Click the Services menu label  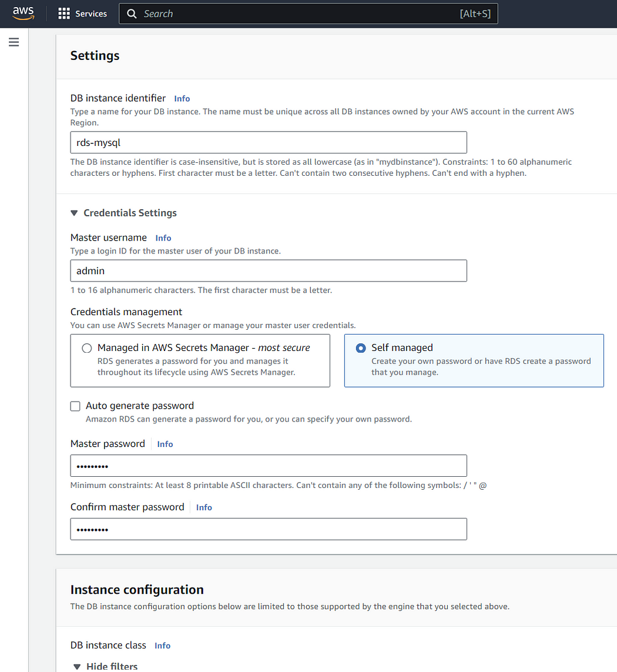point(91,14)
